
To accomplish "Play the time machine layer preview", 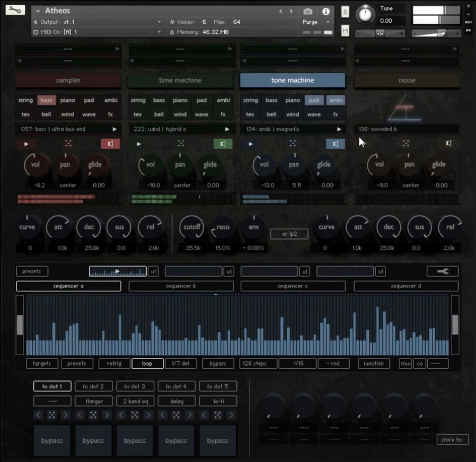I will click(x=139, y=144).
